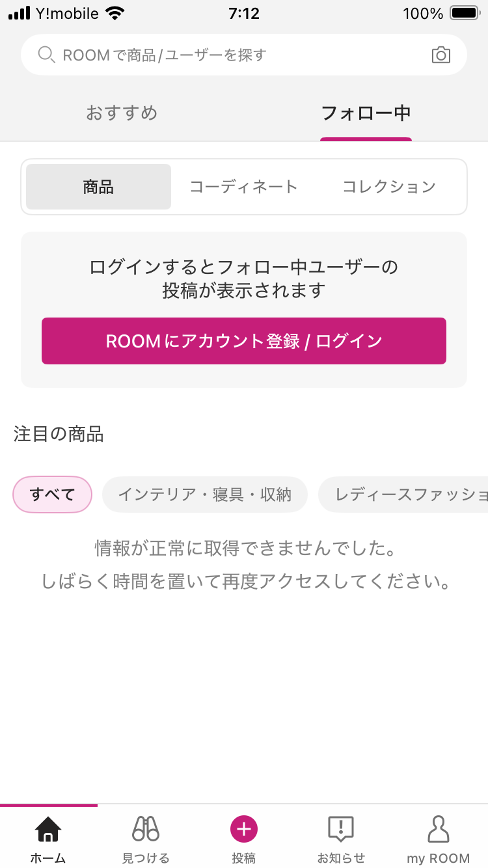The height and width of the screenshot is (868, 488).
Task: Tap the 7:12 status bar clock
Action: tap(244, 14)
